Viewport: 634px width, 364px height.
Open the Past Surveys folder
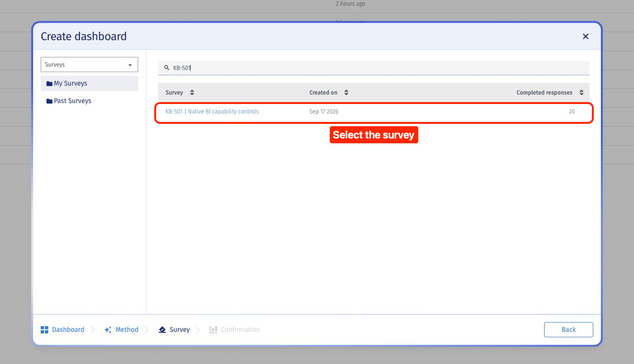89,101
